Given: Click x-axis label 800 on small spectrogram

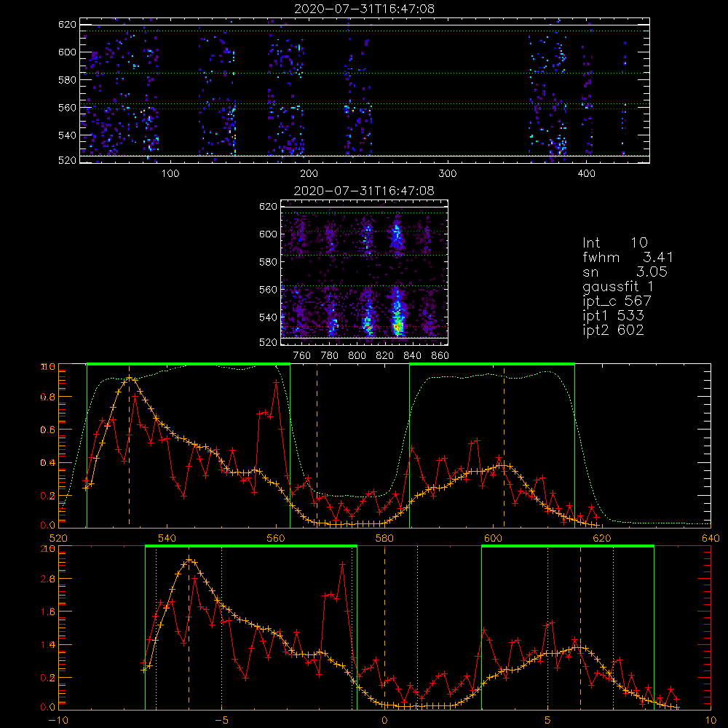Looking at the screenshot, I should (x=357, y=356).
